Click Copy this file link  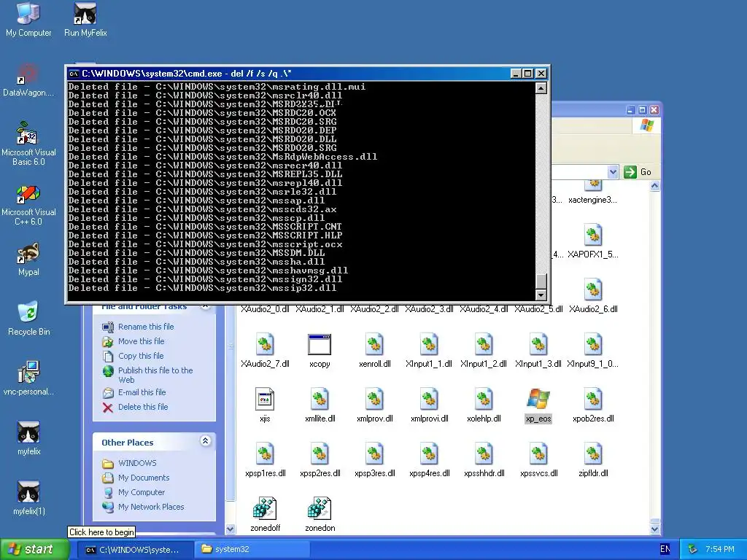pos(141,356)
